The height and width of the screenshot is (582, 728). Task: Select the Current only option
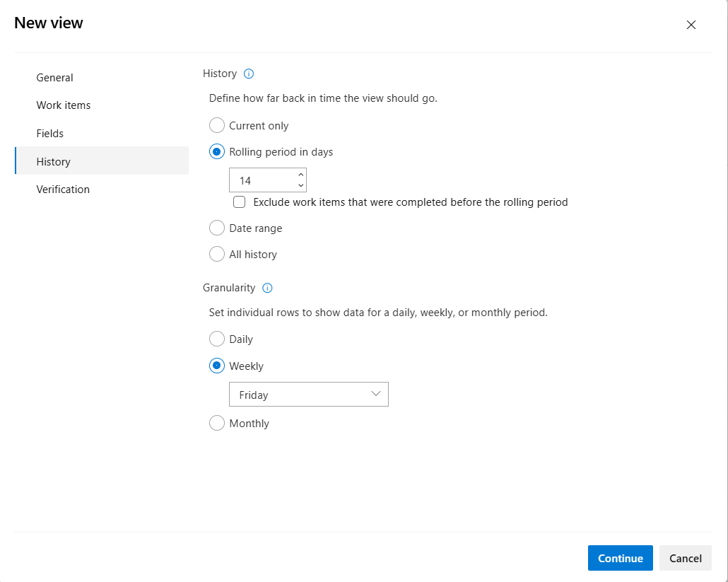pyautogui.click(x=217, y=125)
